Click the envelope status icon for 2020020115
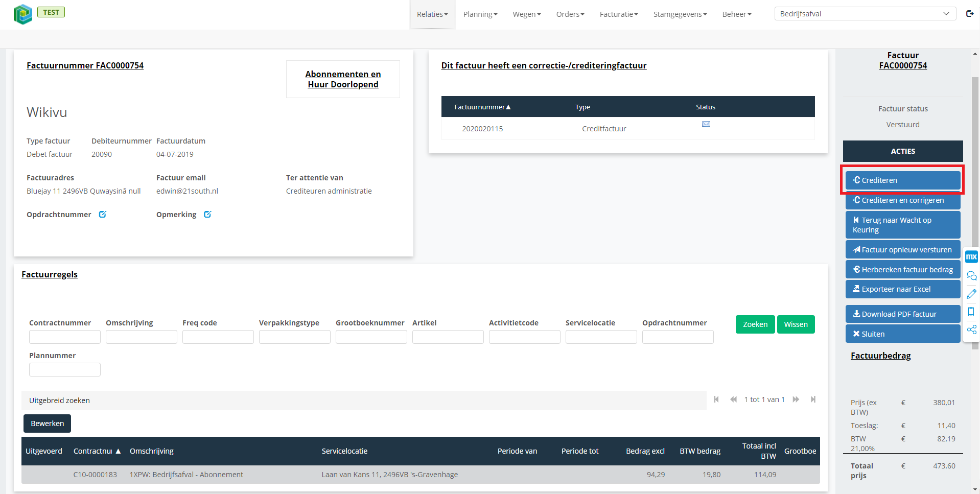The width and height of the screenshot is (980, 494). click(706, 124)
